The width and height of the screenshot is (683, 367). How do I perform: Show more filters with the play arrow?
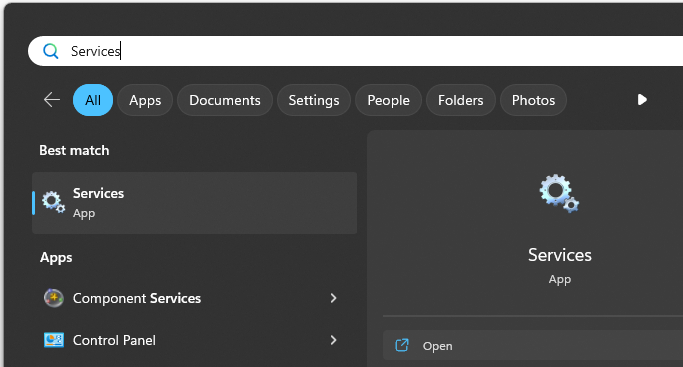pyautogui.click(x=642, y=100)
